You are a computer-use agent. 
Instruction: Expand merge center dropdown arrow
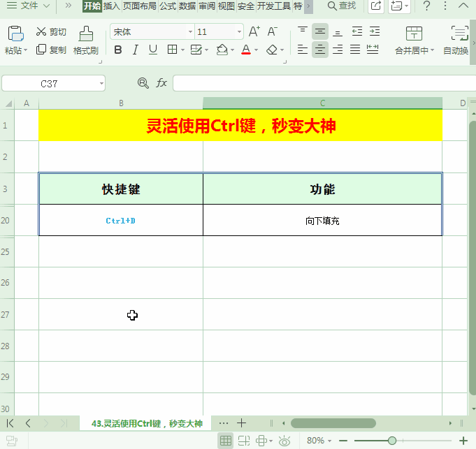[432, 50]
